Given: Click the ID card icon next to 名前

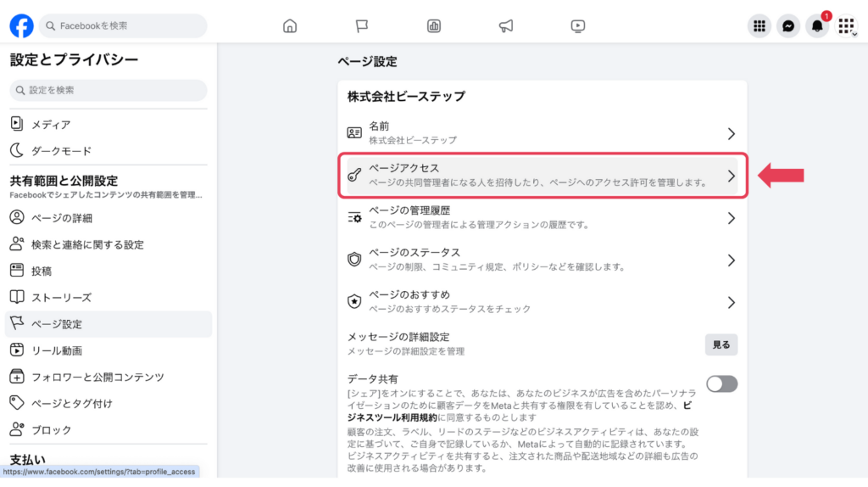Looking at the screenshot, I should tap(354, 133).
